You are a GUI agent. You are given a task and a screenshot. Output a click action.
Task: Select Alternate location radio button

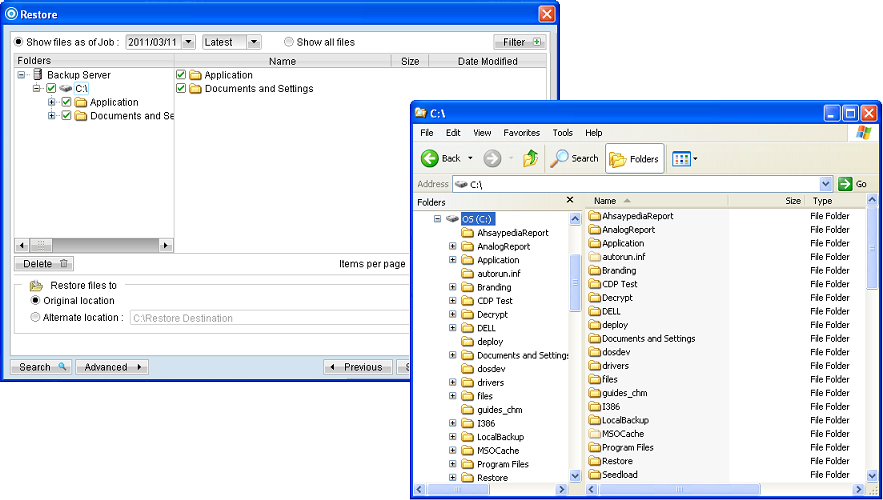[36, 318]
